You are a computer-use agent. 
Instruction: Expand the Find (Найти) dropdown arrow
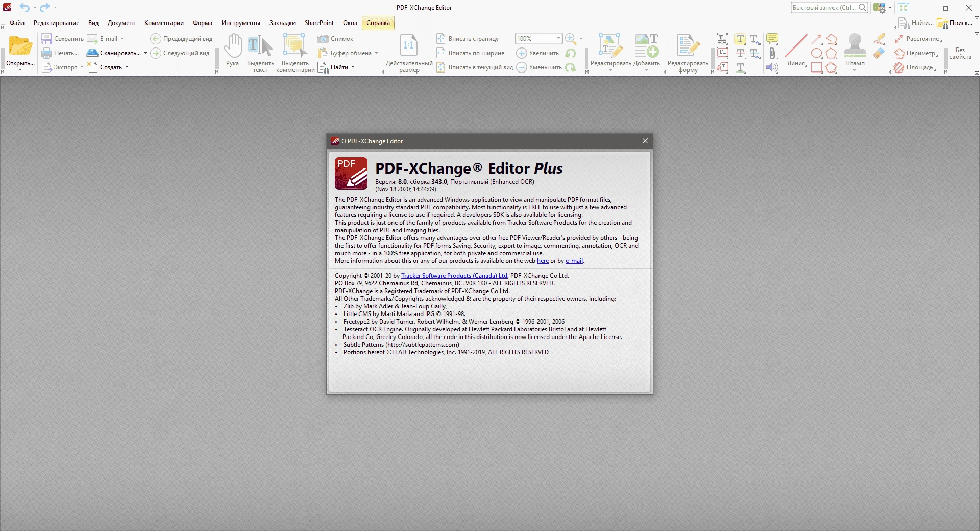point(353,67)
